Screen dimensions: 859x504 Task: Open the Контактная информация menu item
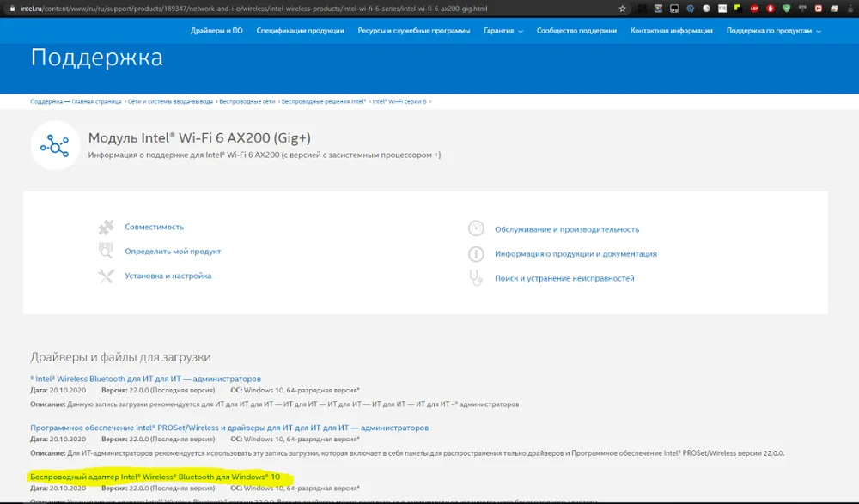[x=671, y=31]
